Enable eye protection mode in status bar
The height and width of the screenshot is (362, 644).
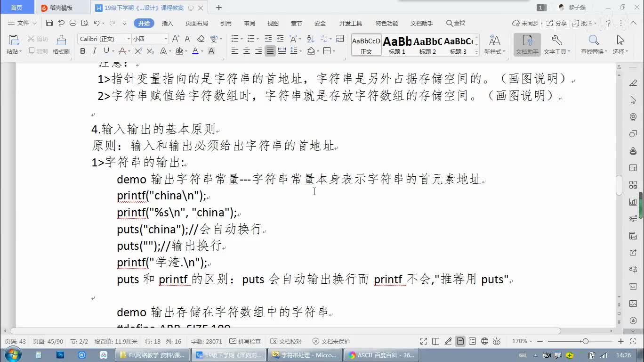pos(497,341)
